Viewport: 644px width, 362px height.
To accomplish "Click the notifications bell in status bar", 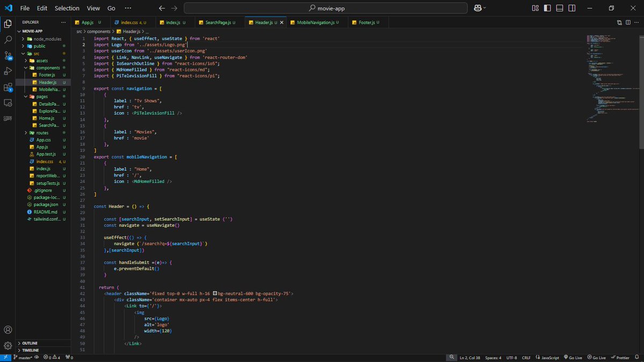I will click(x=638, y=358).
